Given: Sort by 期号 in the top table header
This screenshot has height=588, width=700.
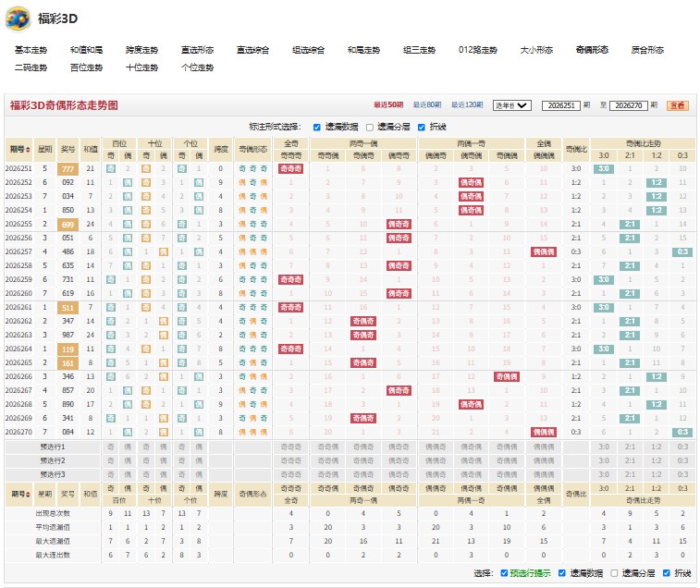Looking at the screenshot, I should tap(19, 149).
